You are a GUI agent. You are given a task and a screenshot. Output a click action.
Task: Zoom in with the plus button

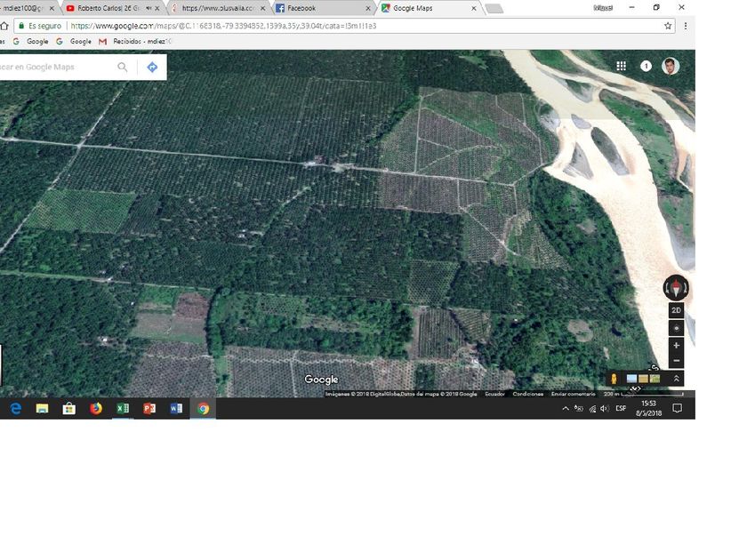(676, 345)
